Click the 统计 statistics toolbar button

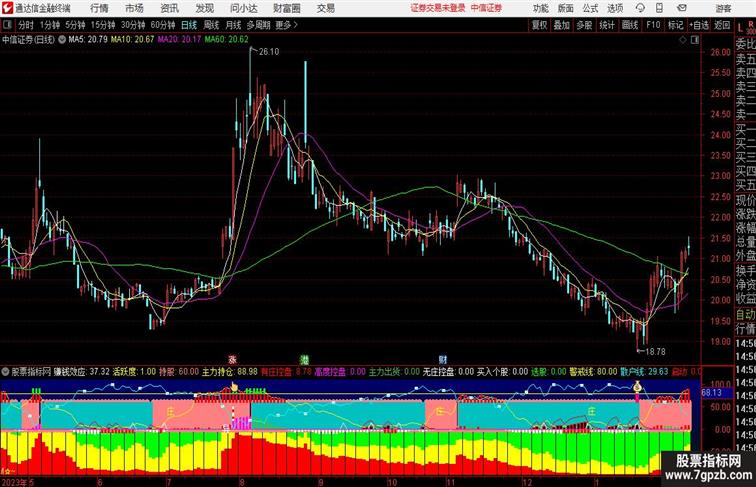pyautogui.click(x=607, y=25)
